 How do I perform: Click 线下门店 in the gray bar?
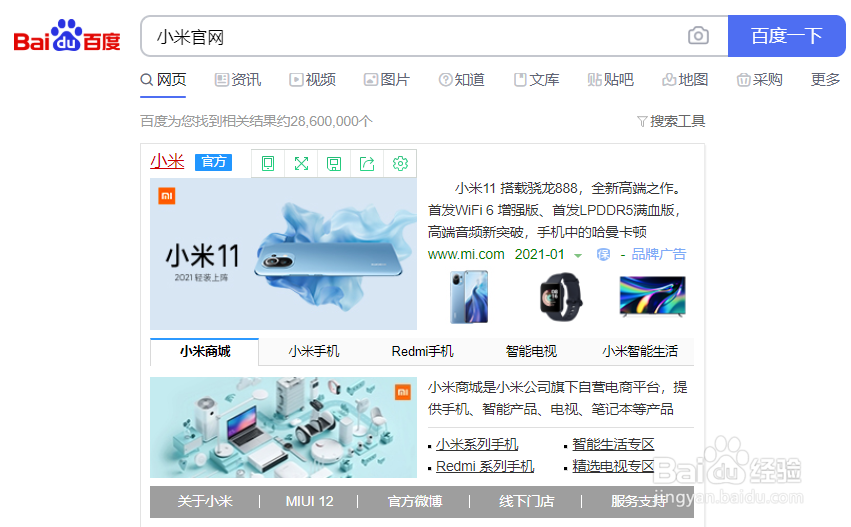pos(526,501)
